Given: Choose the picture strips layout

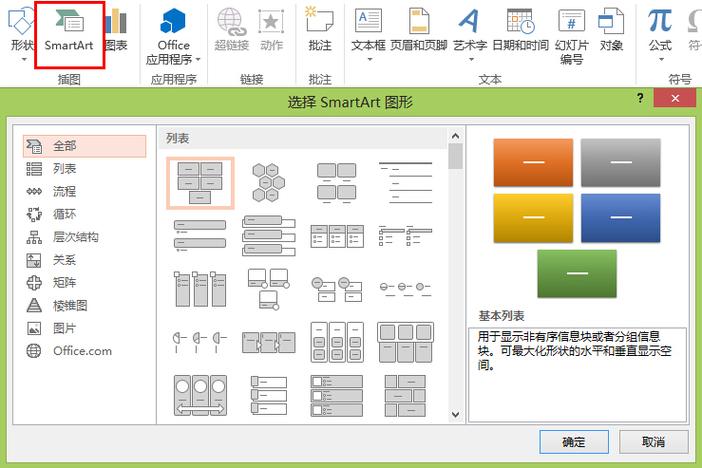Looking at the screenshot, I should tap(269, 395).
